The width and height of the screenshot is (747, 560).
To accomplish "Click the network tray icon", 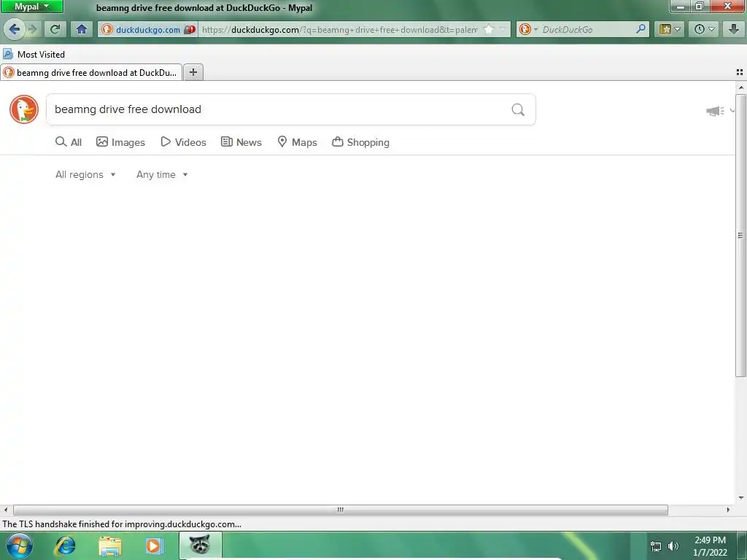I will click(x=656, y=547).
